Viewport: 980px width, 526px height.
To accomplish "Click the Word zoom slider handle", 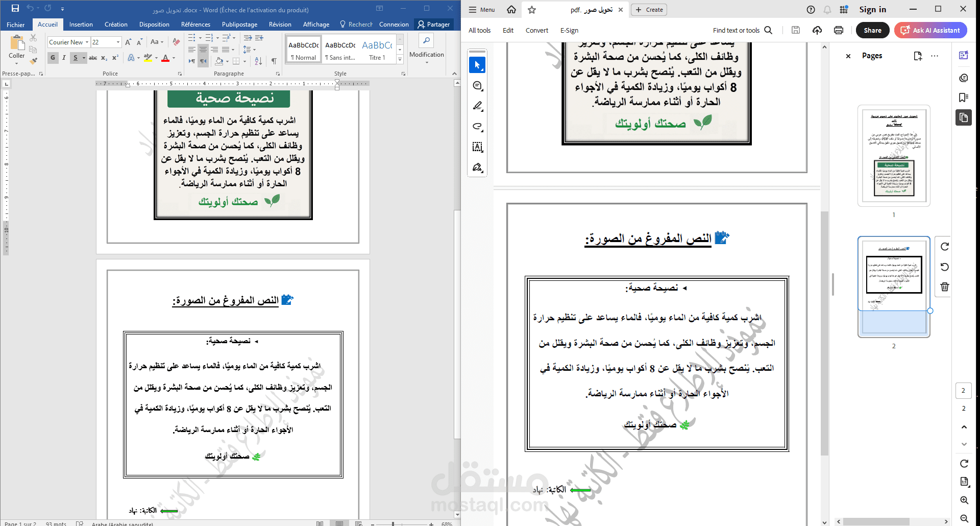I will coord(393,523).
